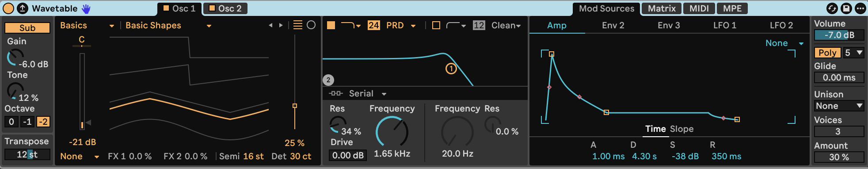Open the device options ellipsis icon
Image resolution: width=868 pixels, height=169 pixels.
pyautogui.click(x=860, y=8)
